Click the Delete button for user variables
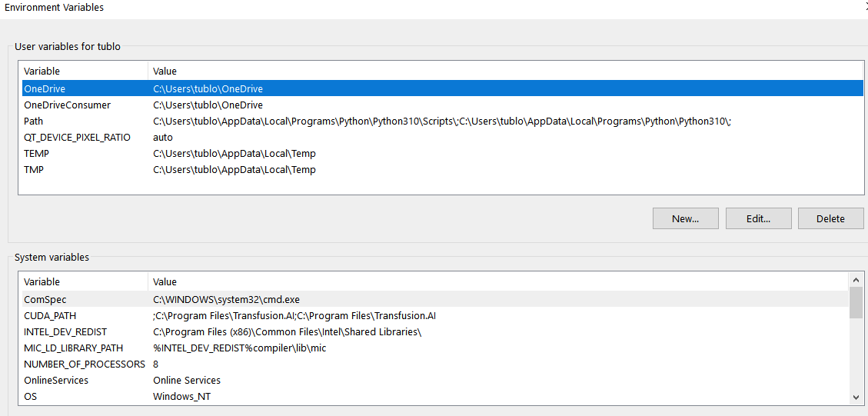The image size is (868, 416). click(830, 218)
